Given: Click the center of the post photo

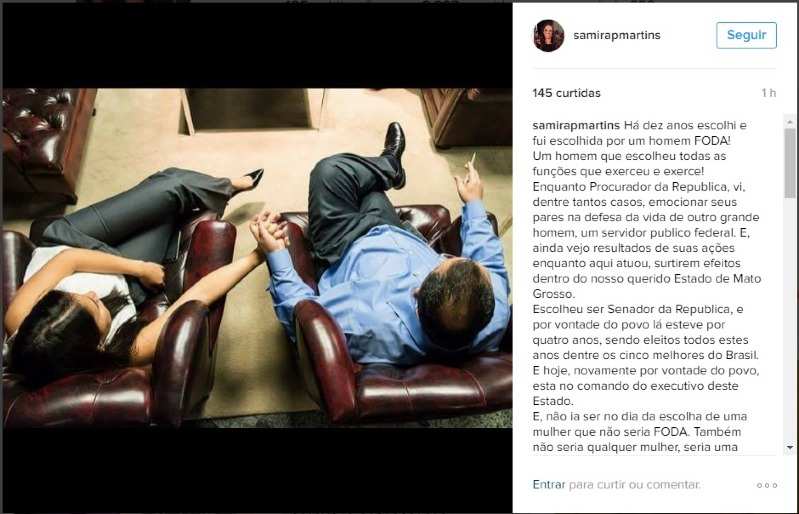Looking at the screenshot, I should point(257,258).
